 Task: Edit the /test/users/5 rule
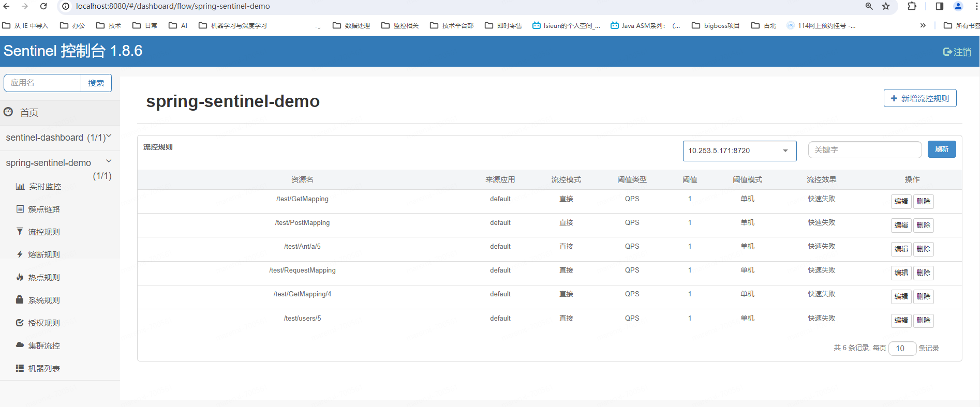point(901,320)
